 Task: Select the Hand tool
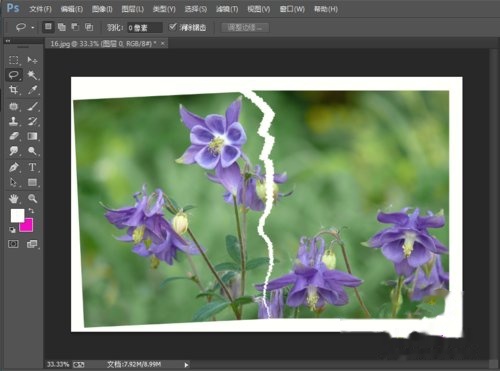coord(14,199)
